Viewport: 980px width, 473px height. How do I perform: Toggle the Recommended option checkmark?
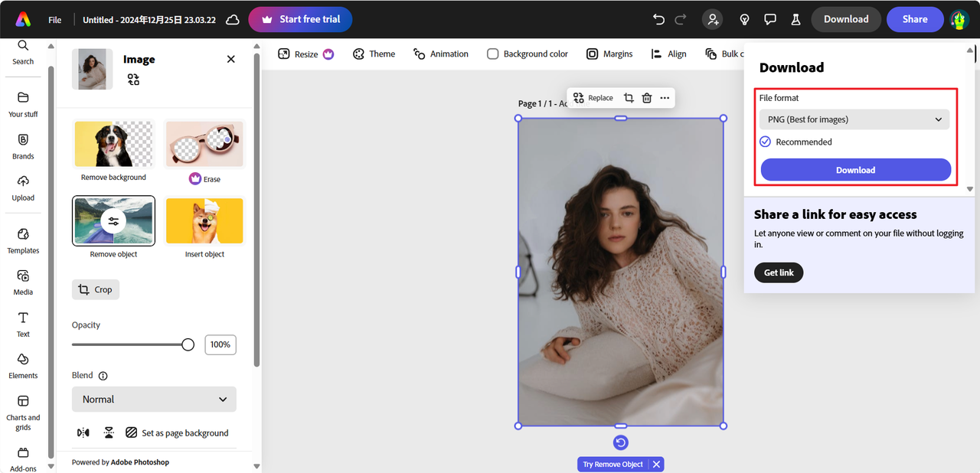tap(765, 142)
